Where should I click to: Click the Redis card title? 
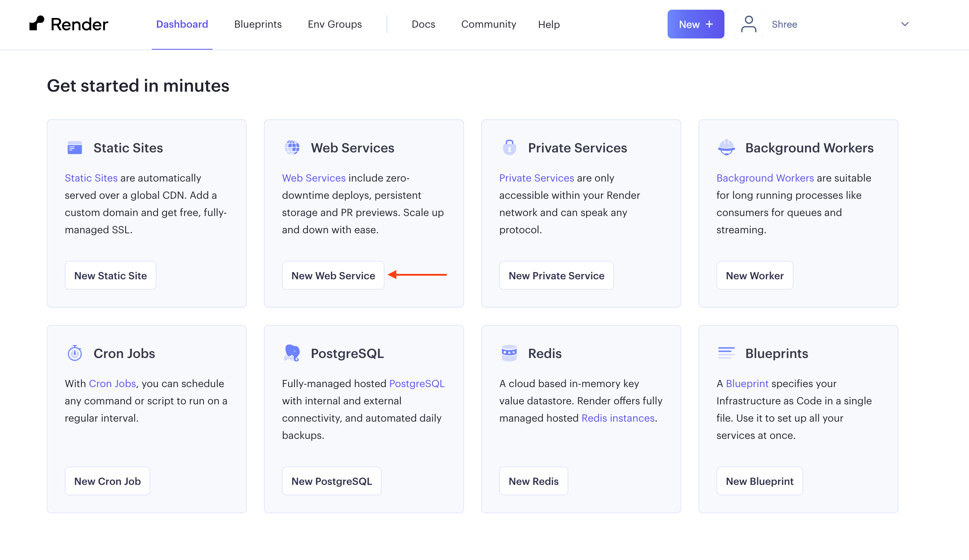[x=545, y=353]
